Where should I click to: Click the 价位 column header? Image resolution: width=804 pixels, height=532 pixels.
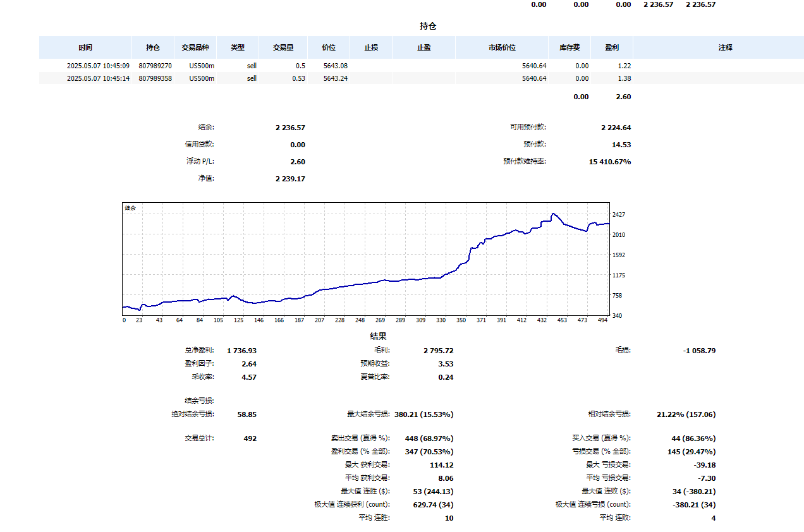coord(329,47)
